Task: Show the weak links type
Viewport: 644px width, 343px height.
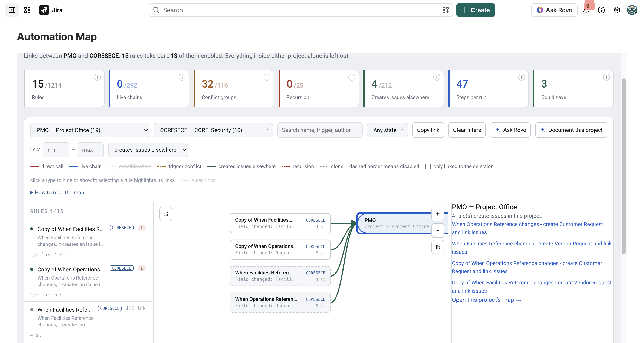Action: point(198,180)
